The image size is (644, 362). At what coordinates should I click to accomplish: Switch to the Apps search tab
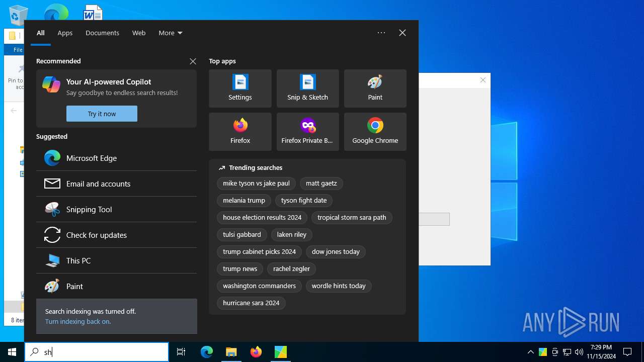click(65, 33)
